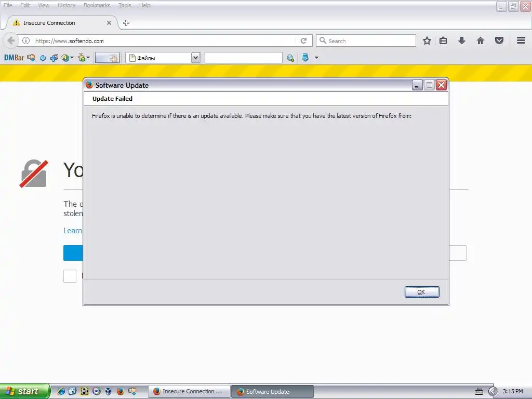Go back with the back arrow

(11, 41)
